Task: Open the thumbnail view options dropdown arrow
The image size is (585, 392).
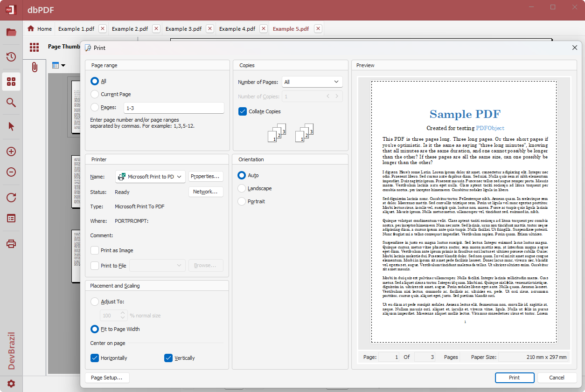Action: point(63,65)
